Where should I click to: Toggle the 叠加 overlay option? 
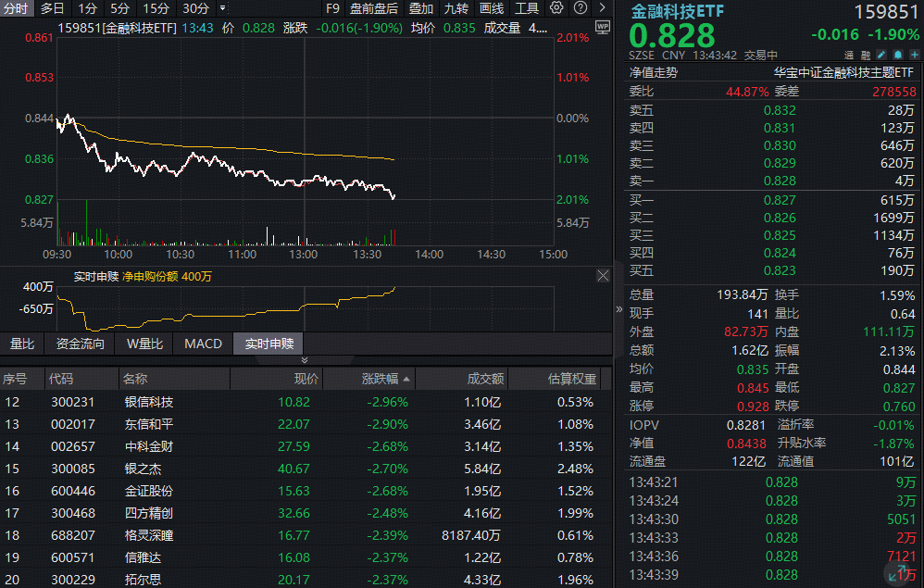click(420, 8)
